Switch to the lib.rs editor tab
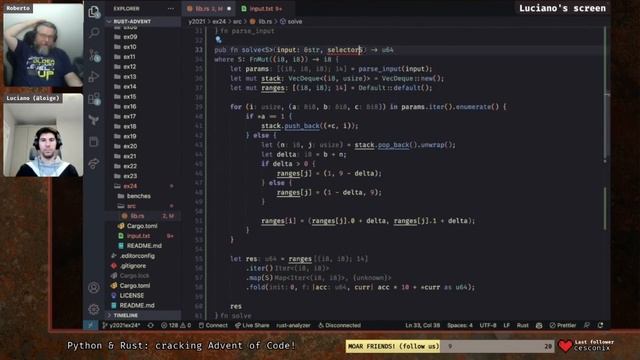The width and height of the screenshot is (640, 360). point(209,9)
